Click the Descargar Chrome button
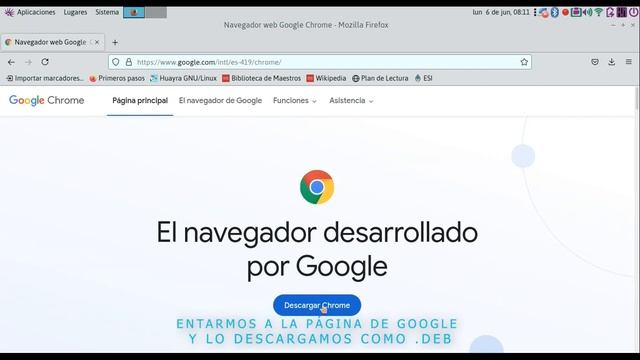The image size is (640, 360). [317, 305]
